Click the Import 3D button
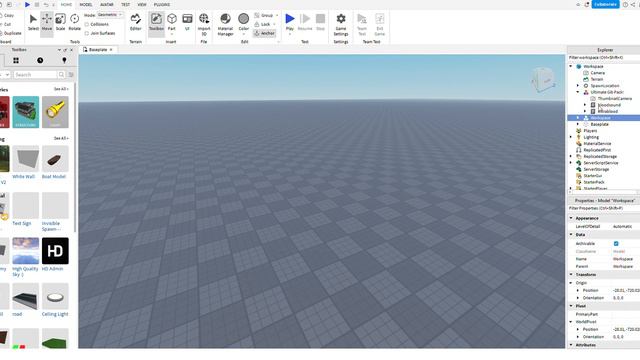This screenshot has height=360, width=640. point(204,24)
